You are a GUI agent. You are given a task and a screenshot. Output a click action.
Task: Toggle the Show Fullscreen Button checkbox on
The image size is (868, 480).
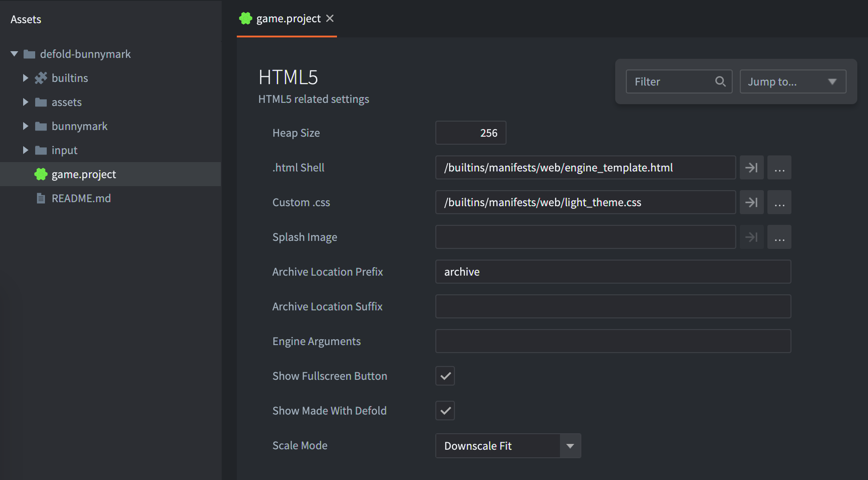pos(445,376)
